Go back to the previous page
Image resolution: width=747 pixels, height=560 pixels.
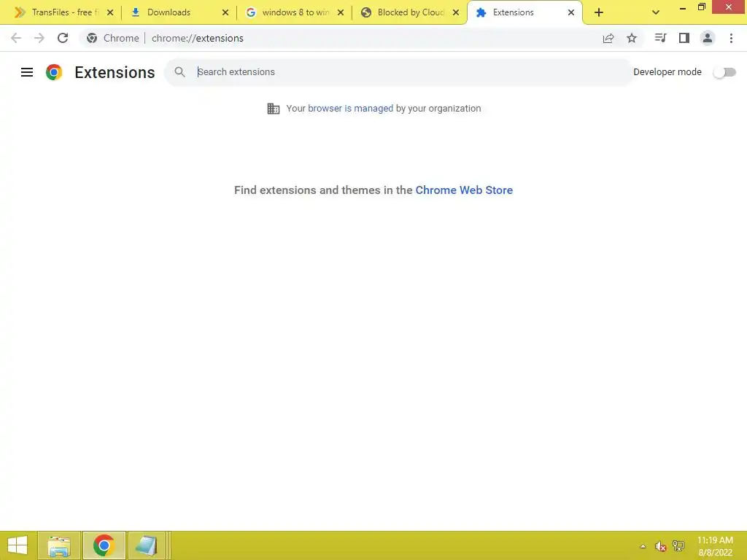(16, 38)
